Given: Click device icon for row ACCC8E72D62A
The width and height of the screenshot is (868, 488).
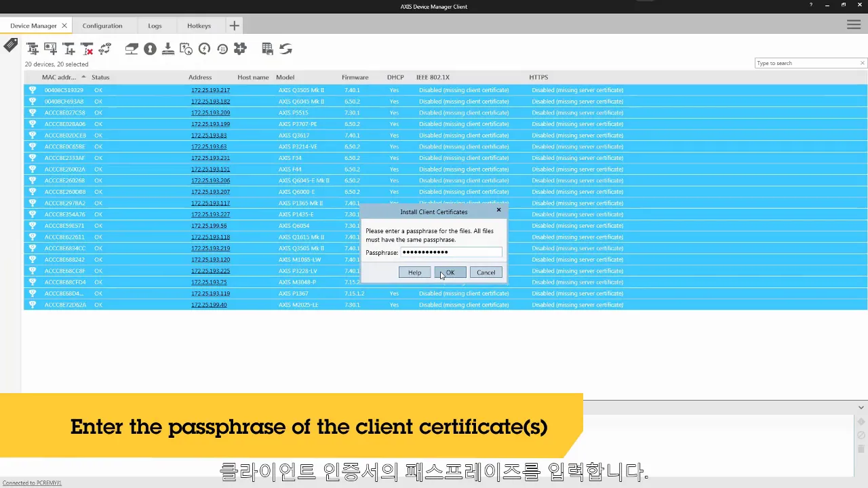Looking at the screenshot, I should point(32,305).
